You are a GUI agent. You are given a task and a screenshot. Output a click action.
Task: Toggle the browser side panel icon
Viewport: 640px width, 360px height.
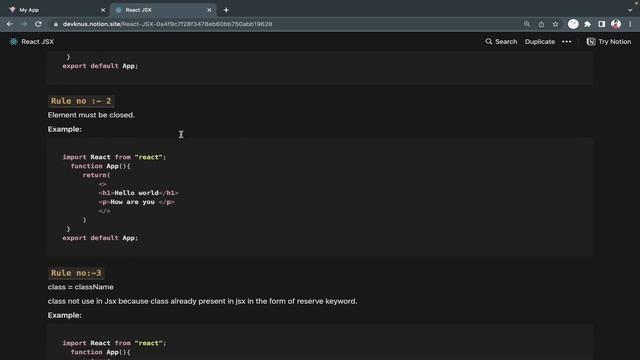click(602, 24)
